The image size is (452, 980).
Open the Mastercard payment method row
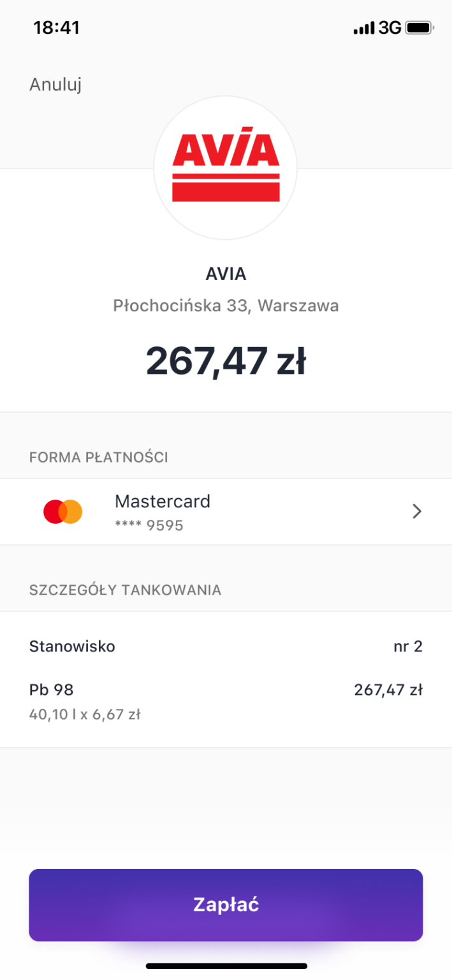coord(226,512)
